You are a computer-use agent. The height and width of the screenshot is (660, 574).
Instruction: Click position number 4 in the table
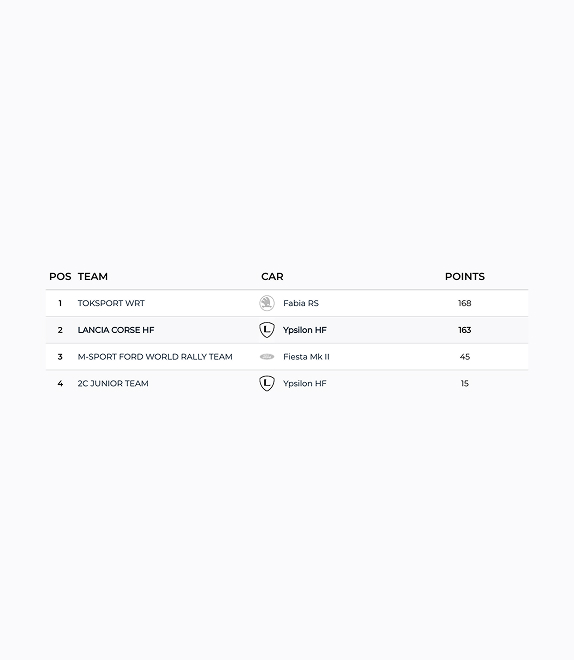[x=60, y=383]
